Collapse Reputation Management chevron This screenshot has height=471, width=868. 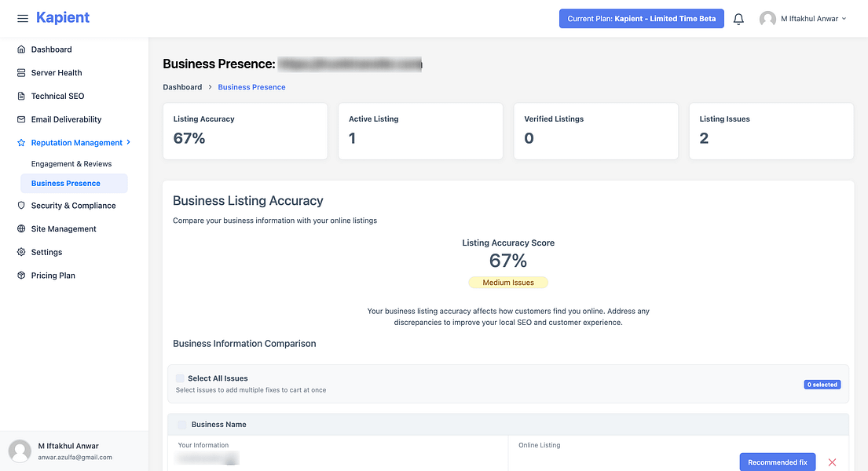coord(128,142)
